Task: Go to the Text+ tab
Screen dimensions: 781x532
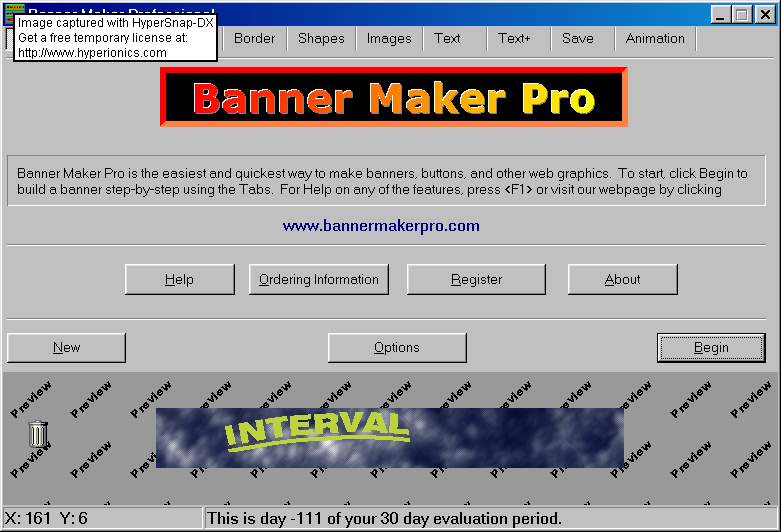Action: point(515,39)
